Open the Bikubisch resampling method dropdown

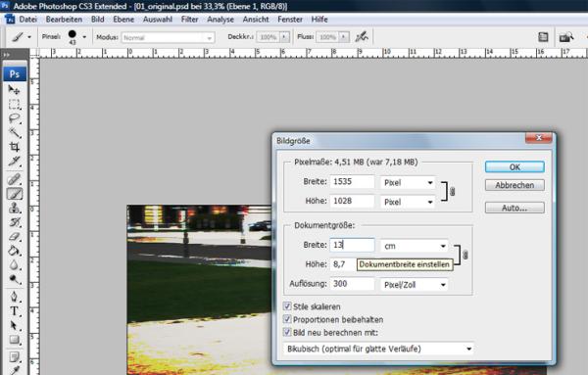(x=378, y=349)
